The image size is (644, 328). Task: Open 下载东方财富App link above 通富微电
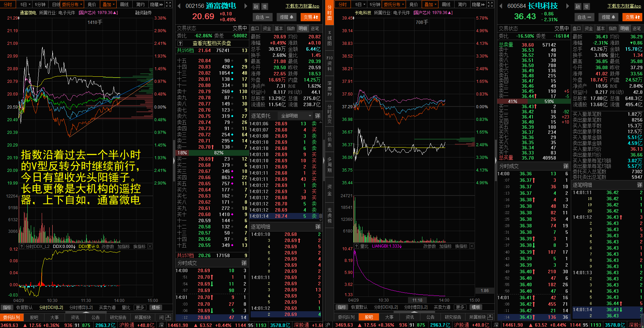pyautogui.click(x=303, y=6)
